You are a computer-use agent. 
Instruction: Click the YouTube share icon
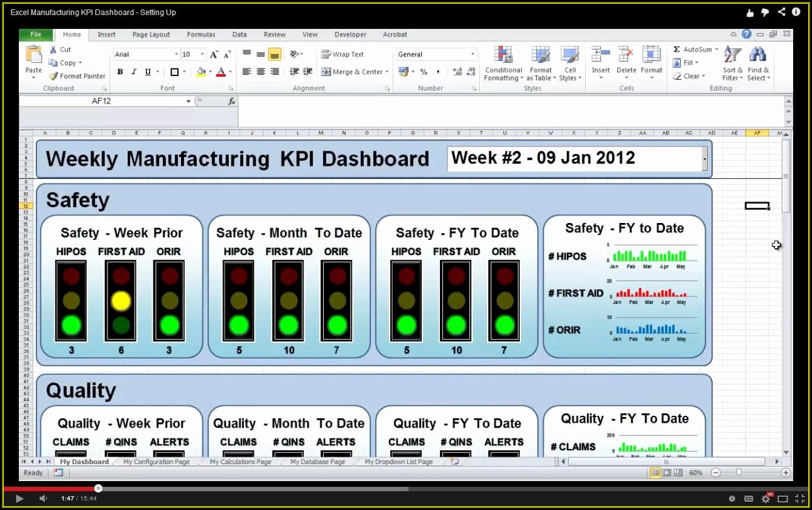pyautogui.click(x=781, y=12)
